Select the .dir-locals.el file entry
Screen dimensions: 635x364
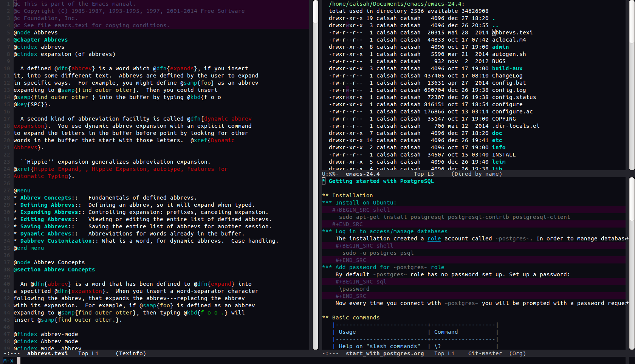click(516, 126)
